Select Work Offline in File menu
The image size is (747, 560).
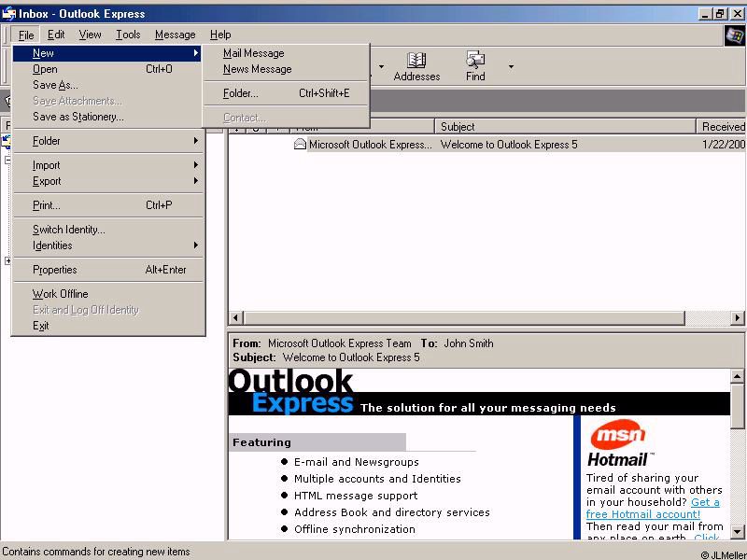[x=61, y=294]
